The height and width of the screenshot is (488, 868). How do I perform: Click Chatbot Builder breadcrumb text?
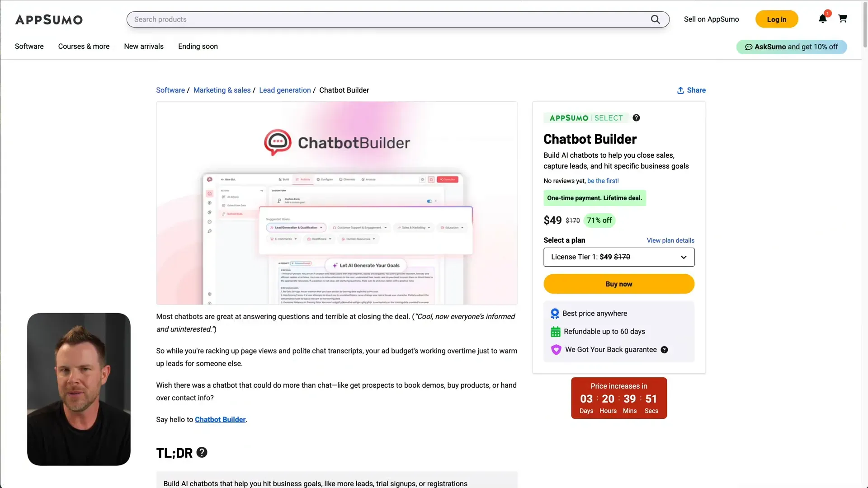pyautogui.click(x=344, y=90)
